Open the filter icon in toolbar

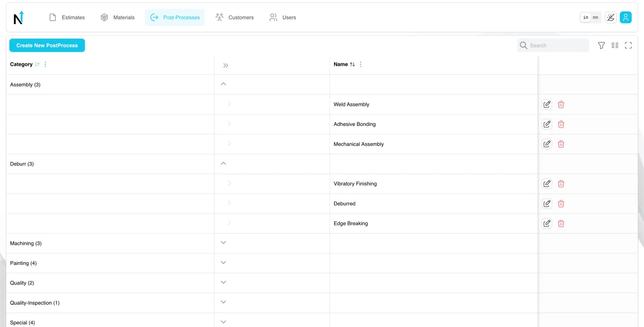click(x=601, y=45)
